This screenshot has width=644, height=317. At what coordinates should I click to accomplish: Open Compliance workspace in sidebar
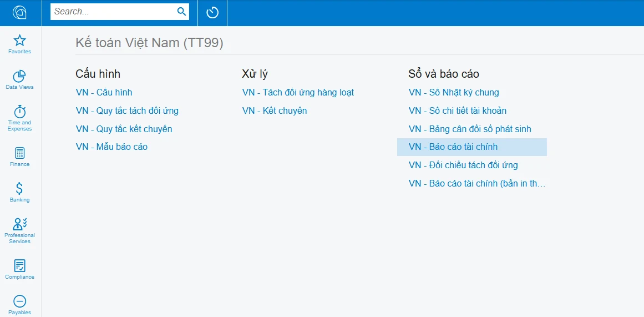coord(20,269)
